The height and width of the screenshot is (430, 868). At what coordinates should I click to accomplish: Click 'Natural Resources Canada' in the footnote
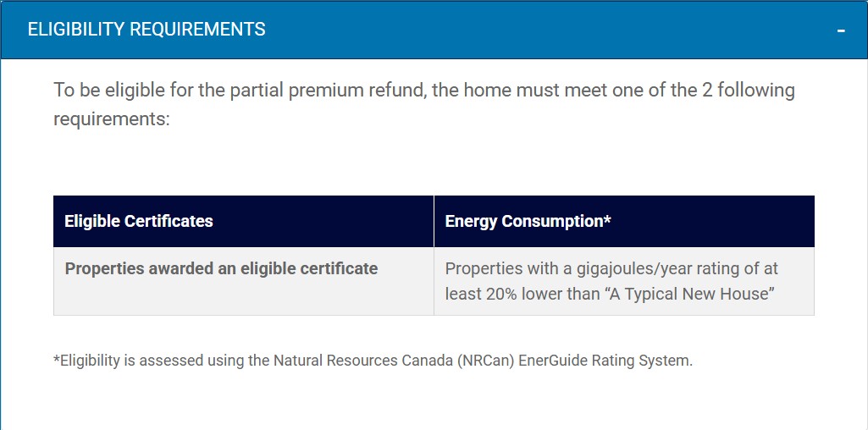pyautogui.click(x=363, y=361)
